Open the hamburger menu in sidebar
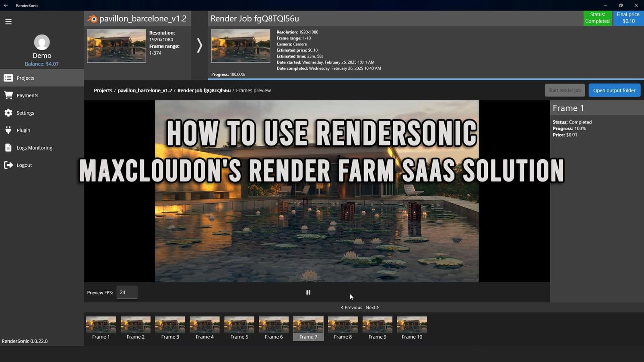 click(8, 22)
